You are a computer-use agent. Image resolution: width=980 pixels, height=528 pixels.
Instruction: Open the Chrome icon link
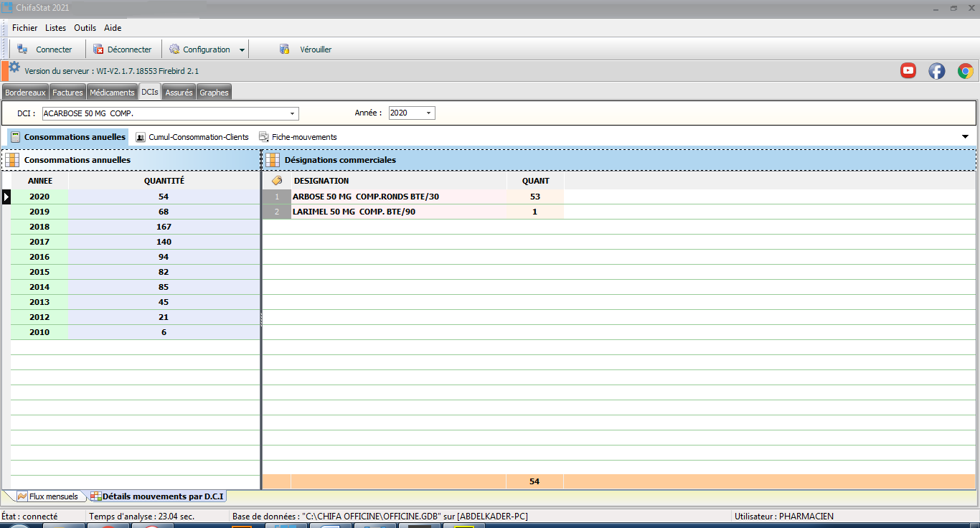(x=965, y=70)
